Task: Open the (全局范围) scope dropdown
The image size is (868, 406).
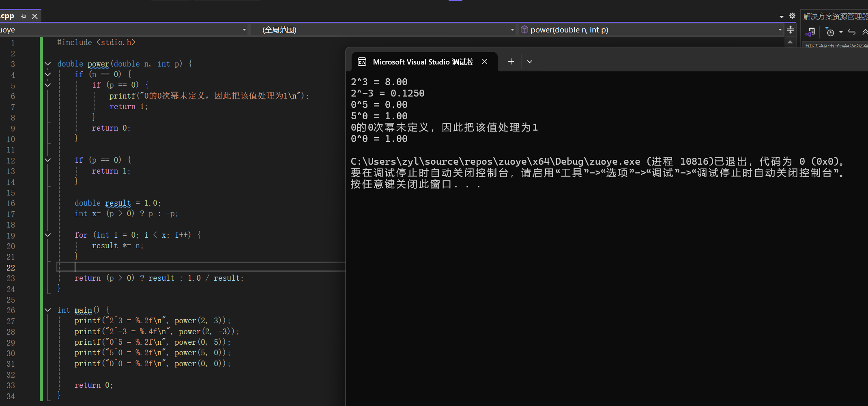Action: 383,30
